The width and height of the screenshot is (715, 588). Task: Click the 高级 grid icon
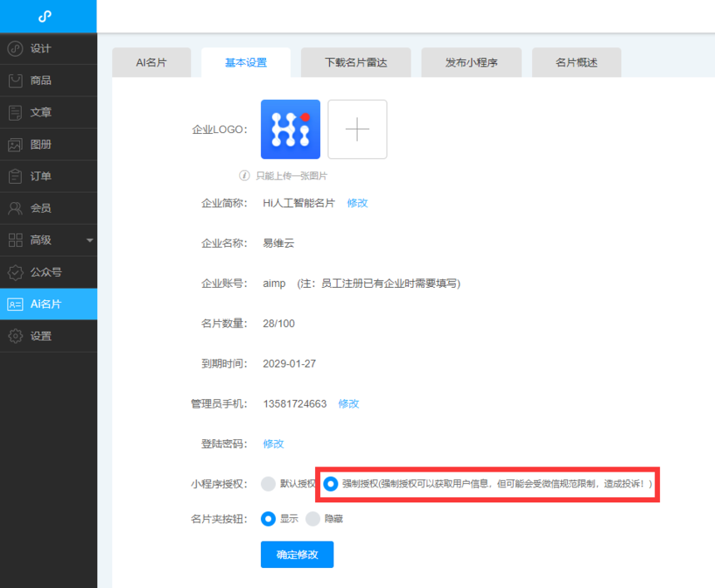coord(15,240)
